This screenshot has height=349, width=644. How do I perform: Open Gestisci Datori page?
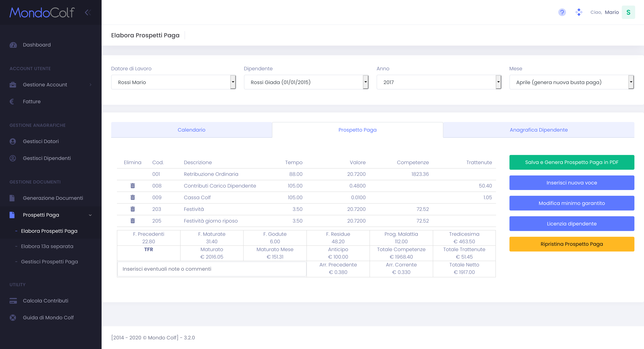[41, 141]
